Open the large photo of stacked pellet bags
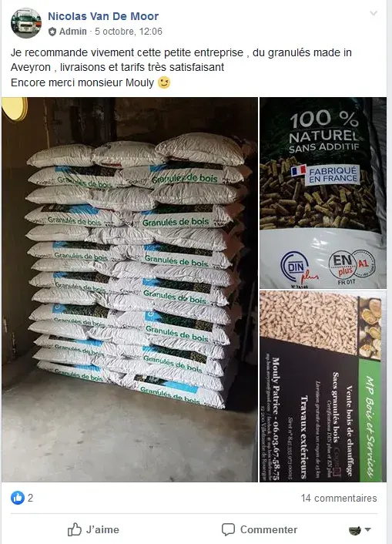Viewport: 392px width, 544px height. pos(129,290)
